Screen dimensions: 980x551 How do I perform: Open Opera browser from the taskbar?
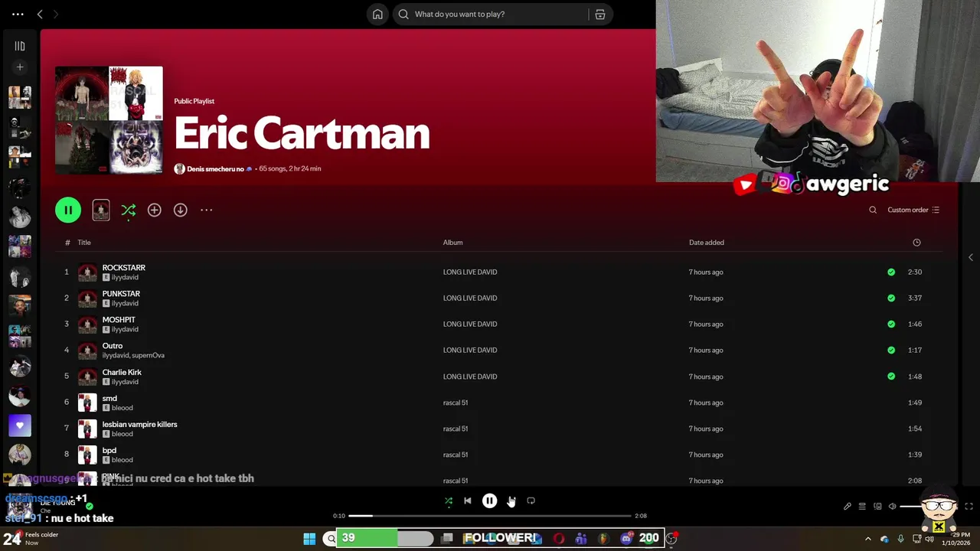(559, 539)
